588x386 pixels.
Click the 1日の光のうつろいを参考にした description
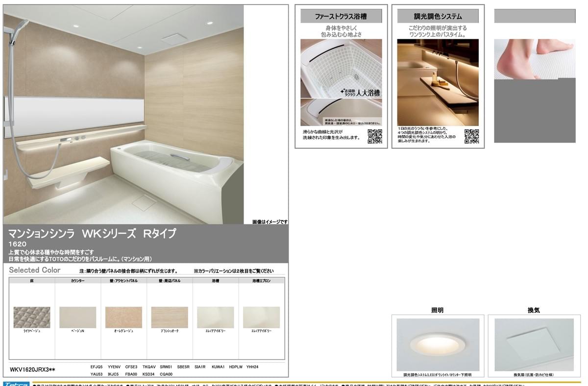click(x=427, y=135)
